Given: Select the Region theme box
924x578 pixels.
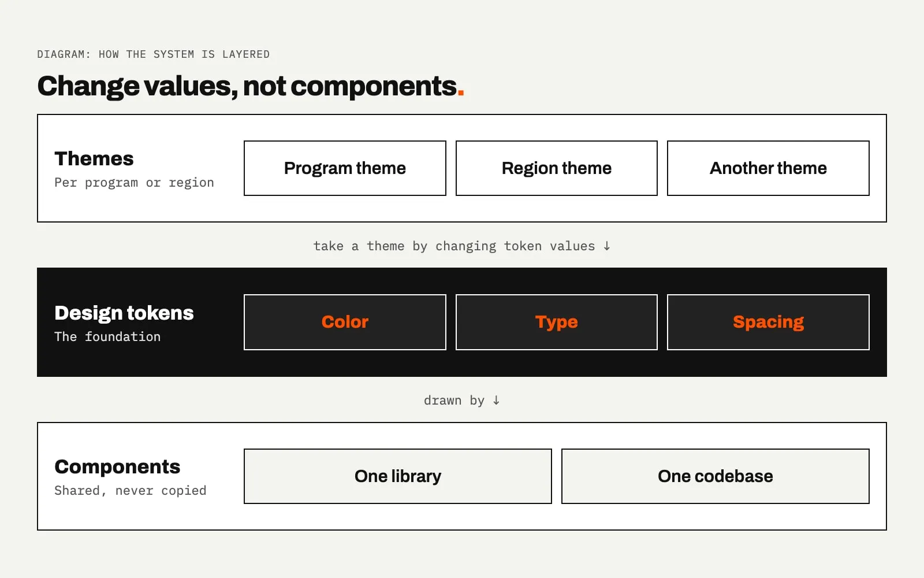Looking at the screenshot, I should (x=557, y=168).
